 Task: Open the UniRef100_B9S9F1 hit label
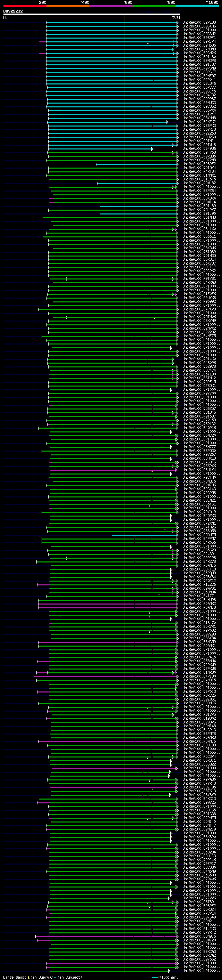[199, 38]
